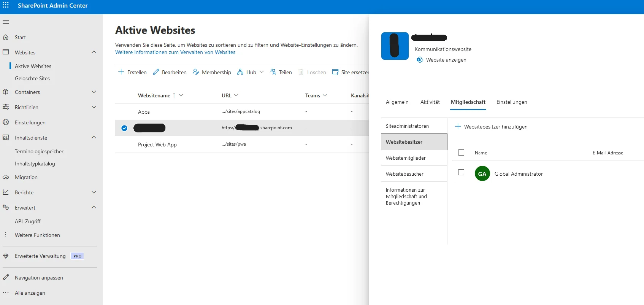Click the Berichte chart icon
The height and width of the screenshot is (305, 644).
6,192
